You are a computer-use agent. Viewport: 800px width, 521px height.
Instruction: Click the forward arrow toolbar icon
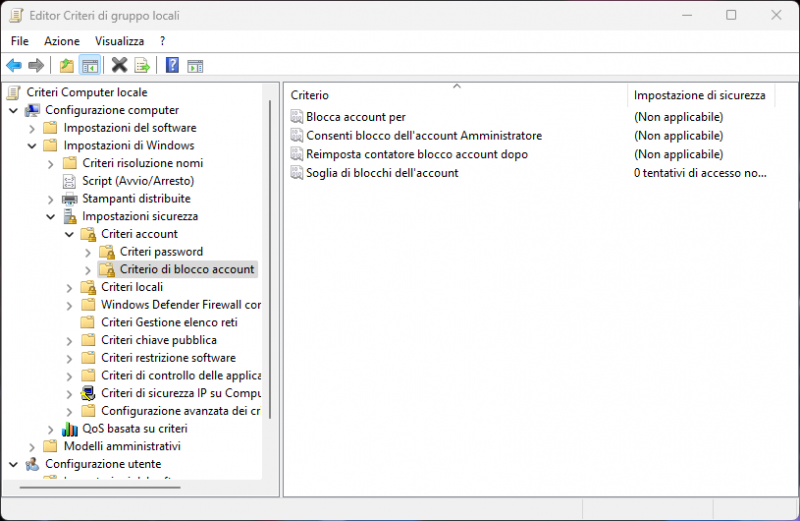[x=36, y=65]
